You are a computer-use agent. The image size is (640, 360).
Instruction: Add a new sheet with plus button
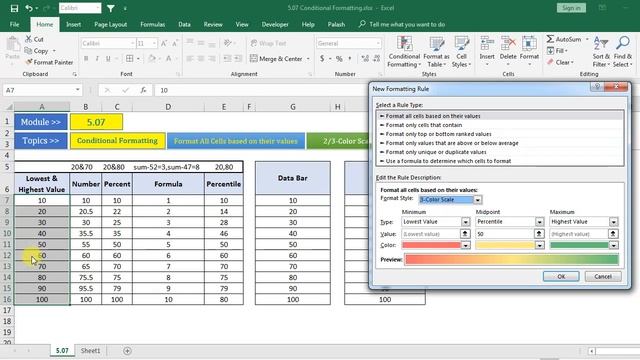coord(127,351)
